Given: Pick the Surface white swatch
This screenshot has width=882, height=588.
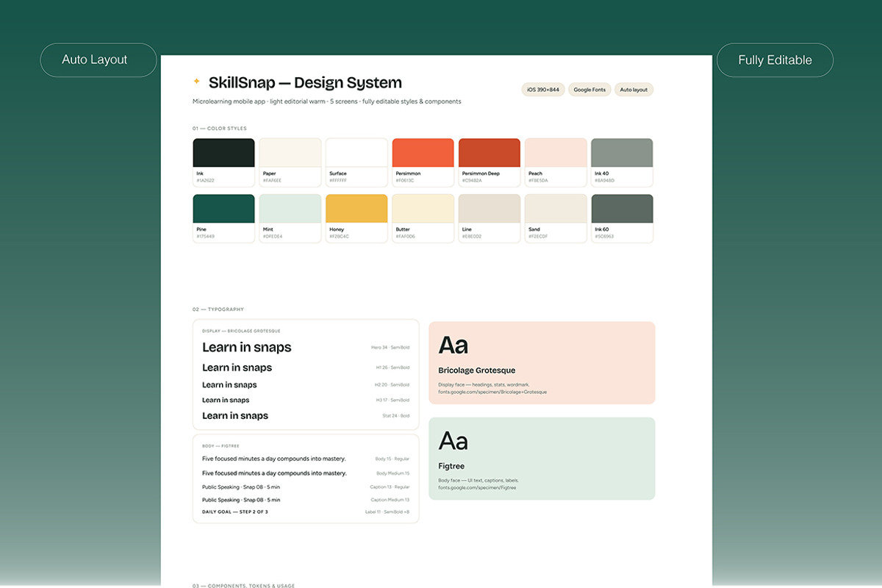Looking at the screenshot, I should point(356,153).
